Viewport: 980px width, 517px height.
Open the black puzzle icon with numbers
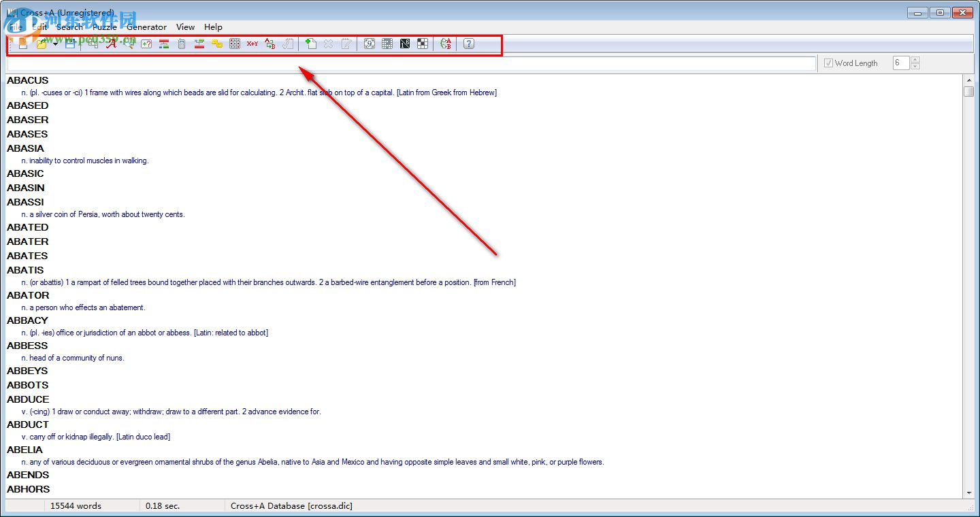[x=405, y=44]
